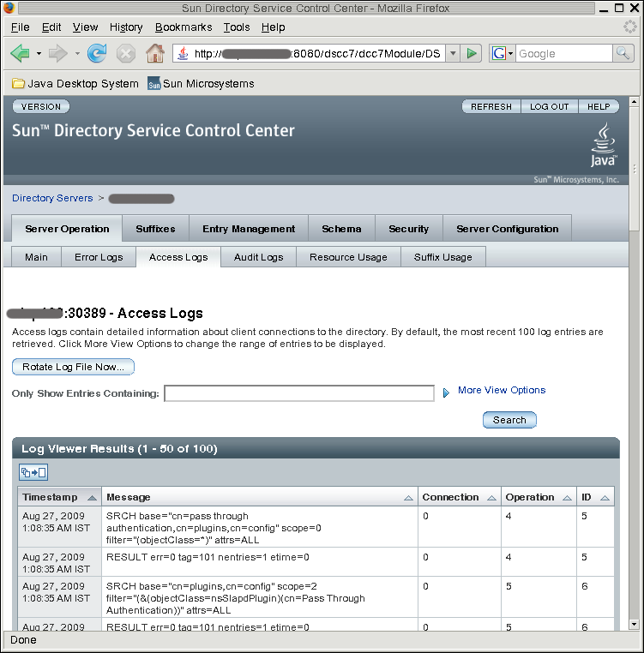Screen dimensions: 644x653
Task: Open the Google search engine selector
Action: click(503, 53)
